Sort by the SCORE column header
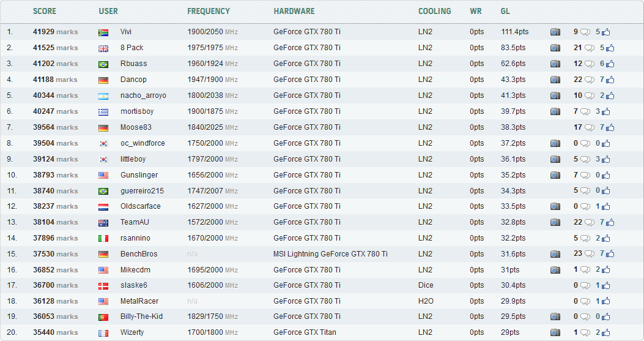 pos(45,11)
